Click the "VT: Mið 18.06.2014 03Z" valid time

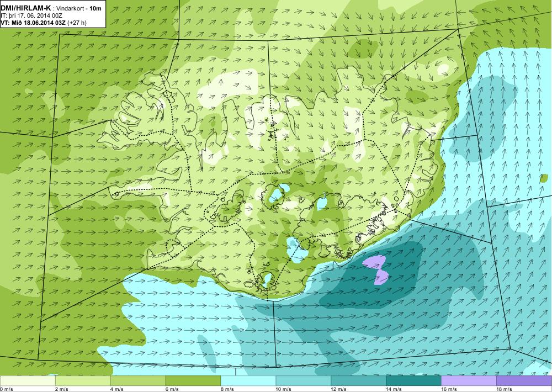coord(34,23)
